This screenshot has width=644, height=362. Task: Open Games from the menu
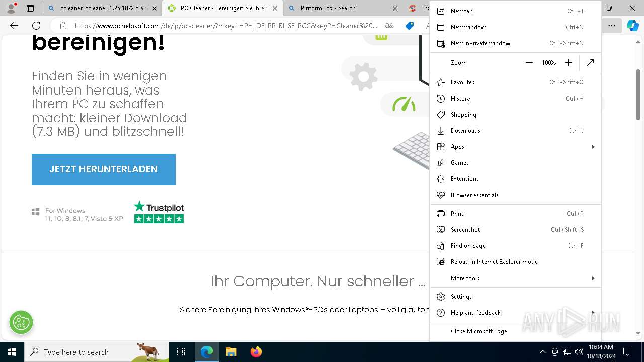[x=515, y=163]
